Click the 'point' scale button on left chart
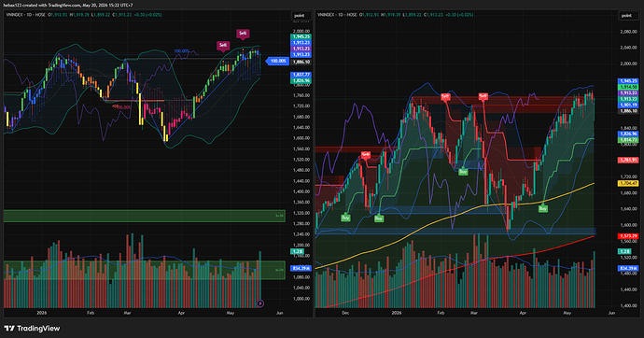Image resolution: width=644 pixels, height=338 pixels. pyautogui.click(x=301, y=16)
